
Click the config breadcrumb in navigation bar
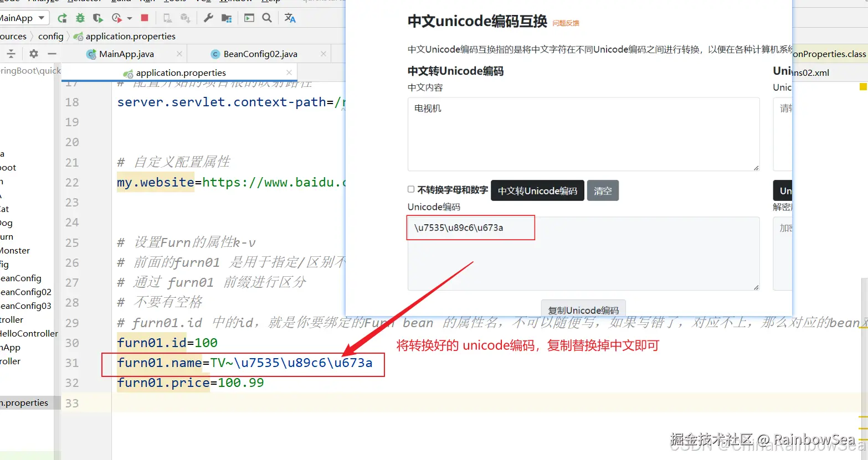(50, 36)
